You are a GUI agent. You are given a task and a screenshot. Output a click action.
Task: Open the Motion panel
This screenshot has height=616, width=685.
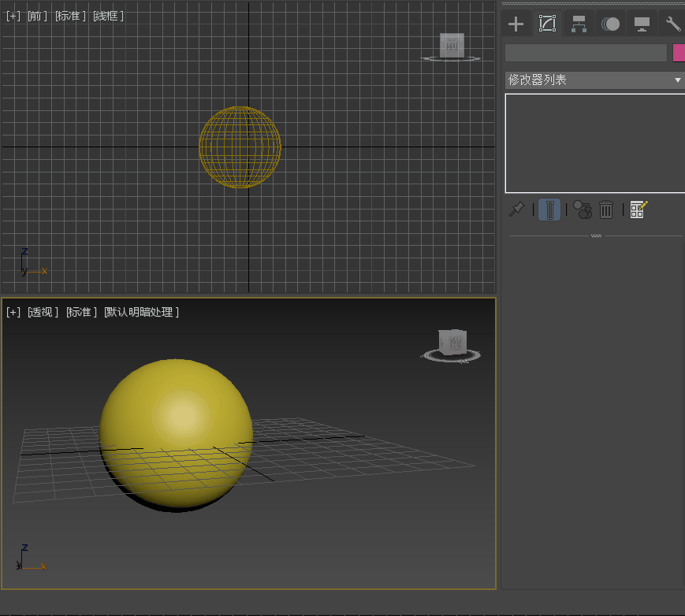(610, 24)
